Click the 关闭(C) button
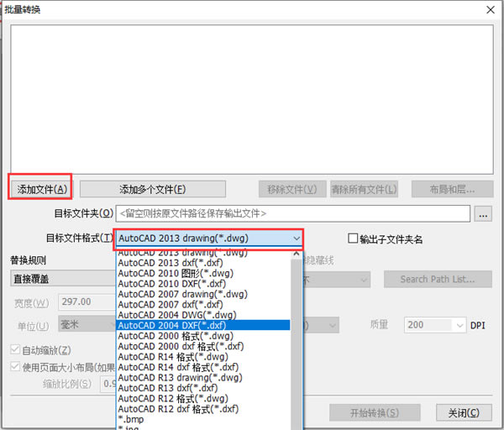504x430 pixels. click(x=464, y=412)
